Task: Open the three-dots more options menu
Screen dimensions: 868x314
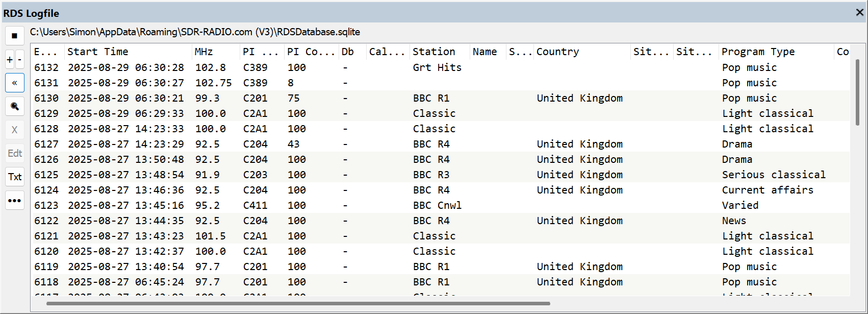Action: tap(15, 200)
